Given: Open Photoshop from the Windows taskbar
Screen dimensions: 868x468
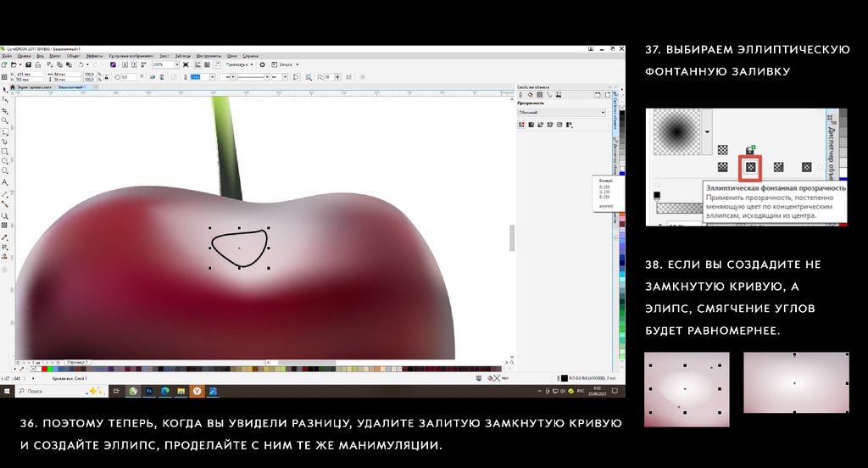Looking at the screenshot, I should (x=150, y=392).
